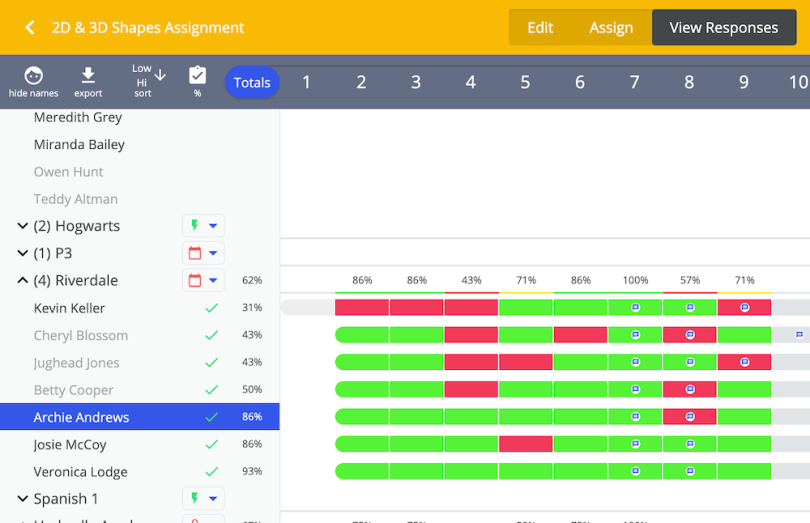The width and height of the screenshot is (810, 523).
Task: Click the red calendar icon next to Riverdale
Action: pos(195,281)
